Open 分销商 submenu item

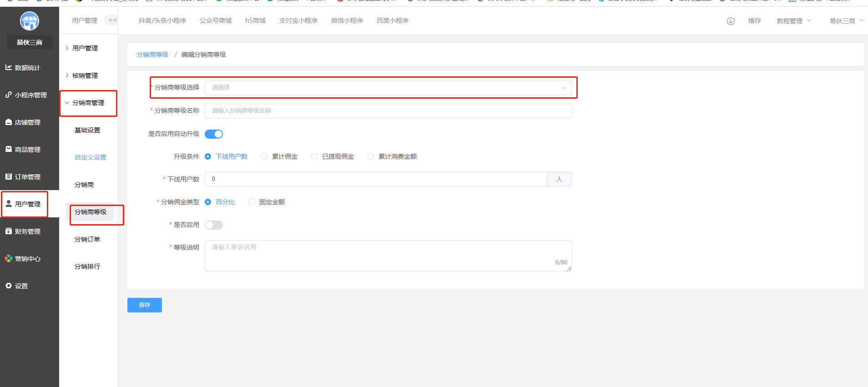(x=84, y=185)
